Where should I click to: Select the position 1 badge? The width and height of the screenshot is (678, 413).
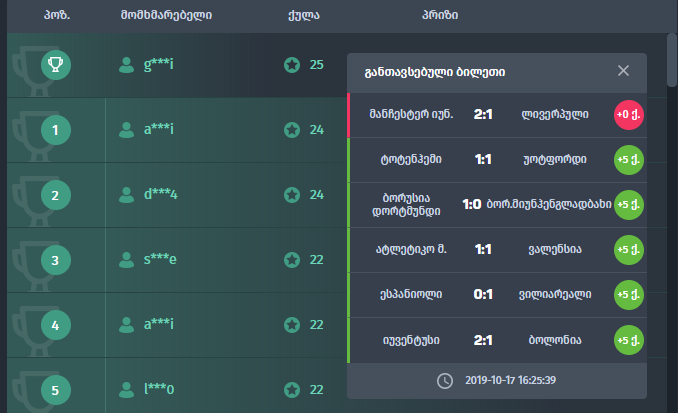pos(56,130)
